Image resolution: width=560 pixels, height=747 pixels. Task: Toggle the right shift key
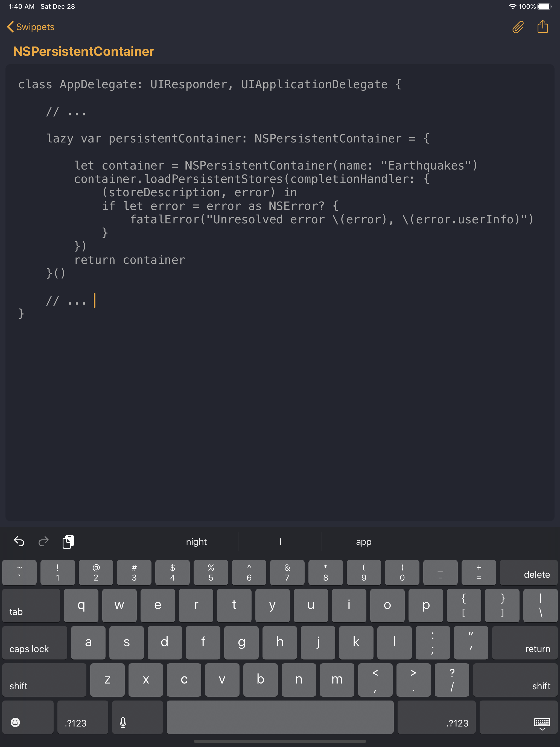(x=515, y=679)
